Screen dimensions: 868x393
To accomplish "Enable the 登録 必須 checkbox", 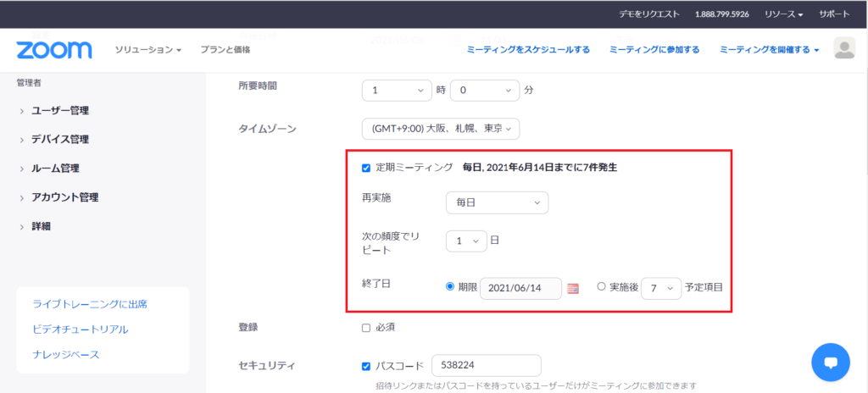I will pos(366,327).
